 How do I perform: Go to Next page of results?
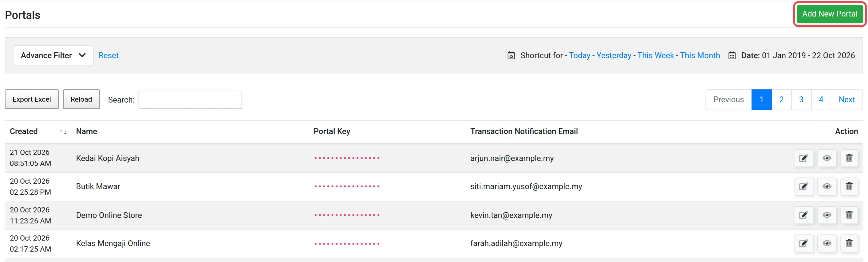point(847,99)
